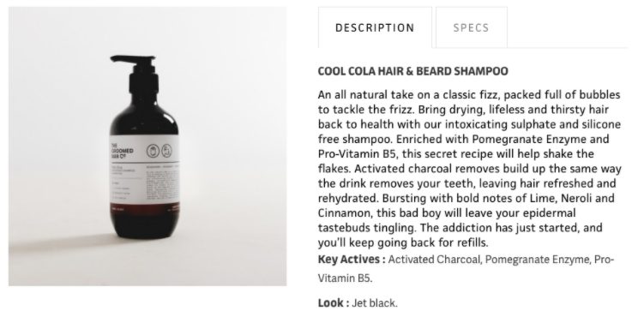Click the Key Actives label
The height and width of the screenshot is (311, 644).
click(x=352, y=260)
